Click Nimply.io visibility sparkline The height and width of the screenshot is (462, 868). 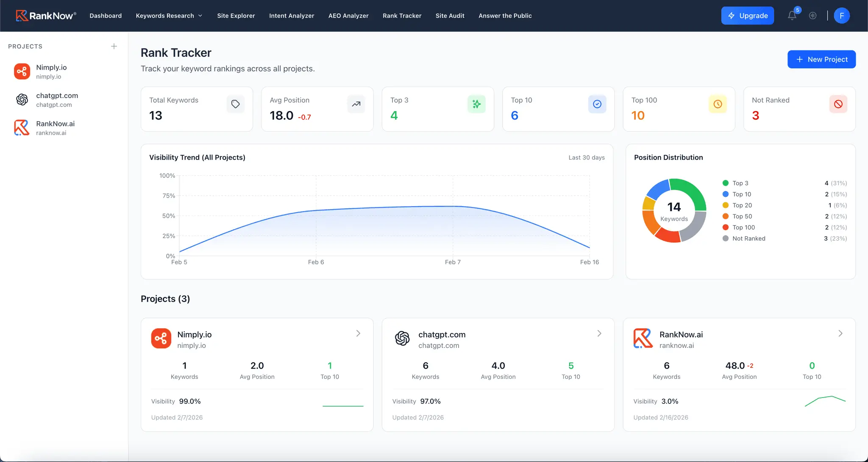coord(343,406)
